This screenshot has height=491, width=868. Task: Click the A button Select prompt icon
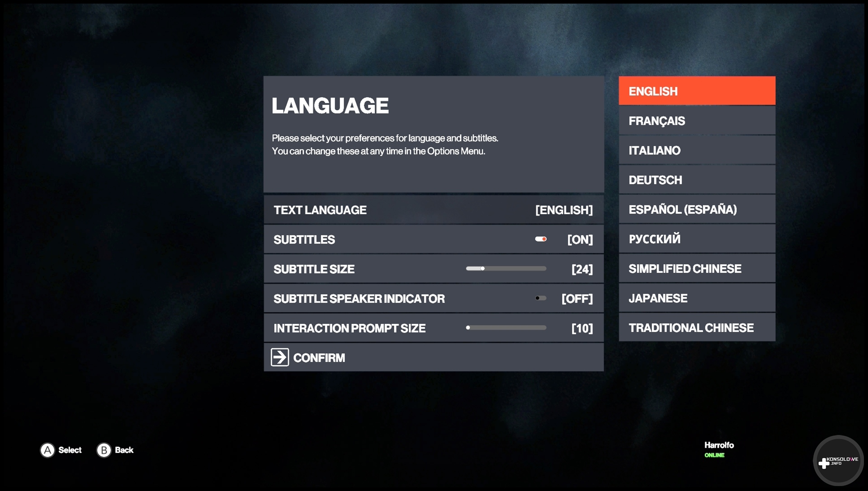point(47,450)
